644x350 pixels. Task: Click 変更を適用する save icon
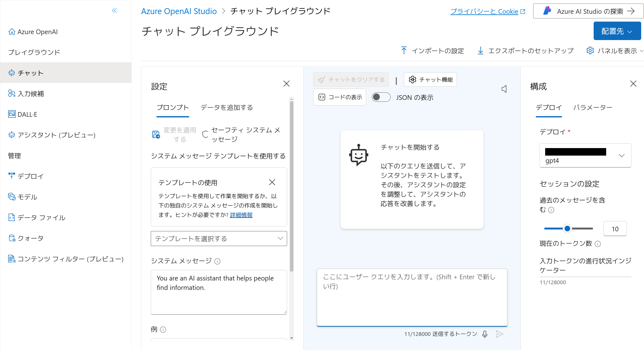[156, 135]
